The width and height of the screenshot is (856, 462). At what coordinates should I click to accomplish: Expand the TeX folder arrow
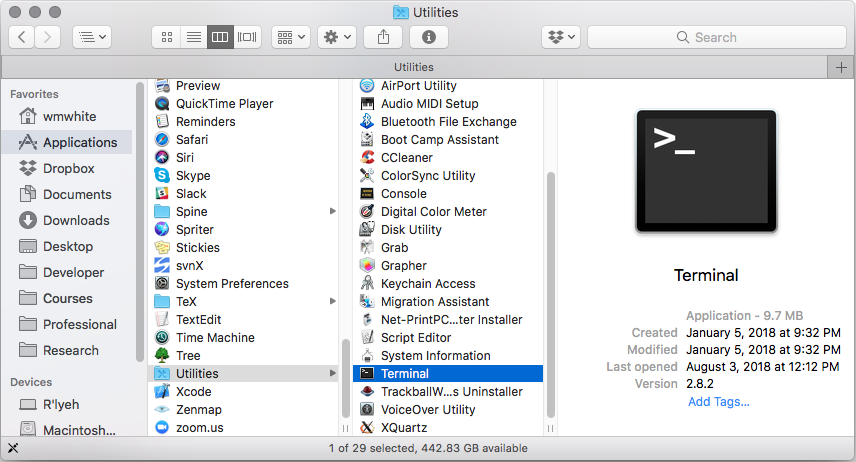333,302
